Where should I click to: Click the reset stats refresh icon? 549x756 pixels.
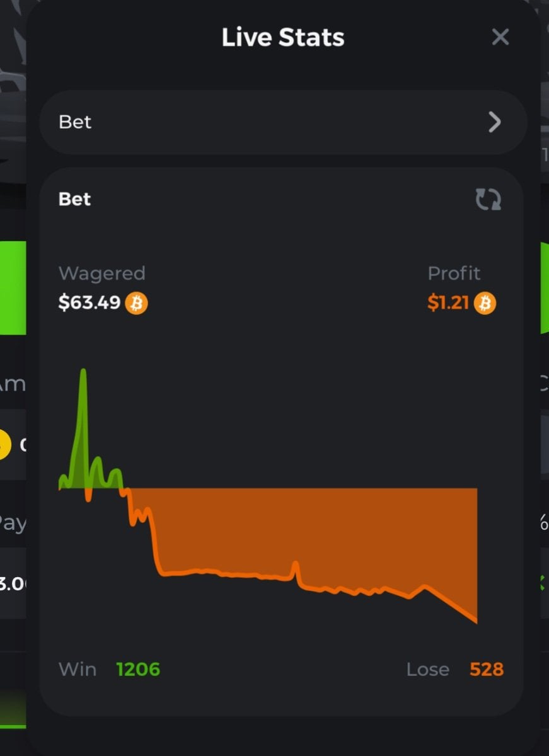point(488,200)
